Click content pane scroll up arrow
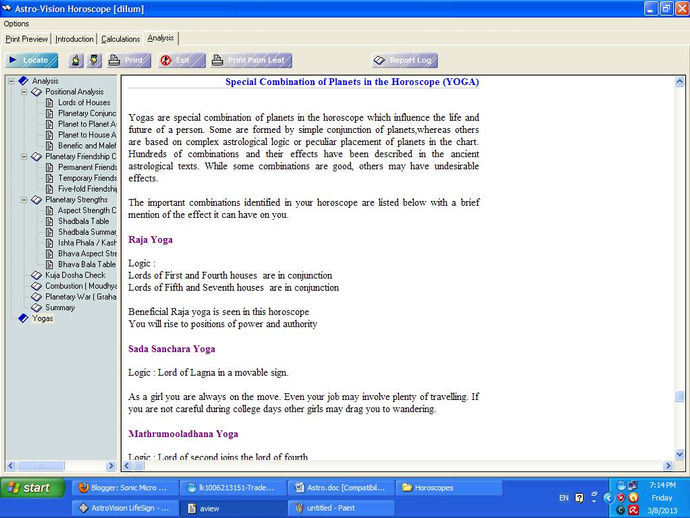This screenshot has height=518, width=690. coord(679,81)
